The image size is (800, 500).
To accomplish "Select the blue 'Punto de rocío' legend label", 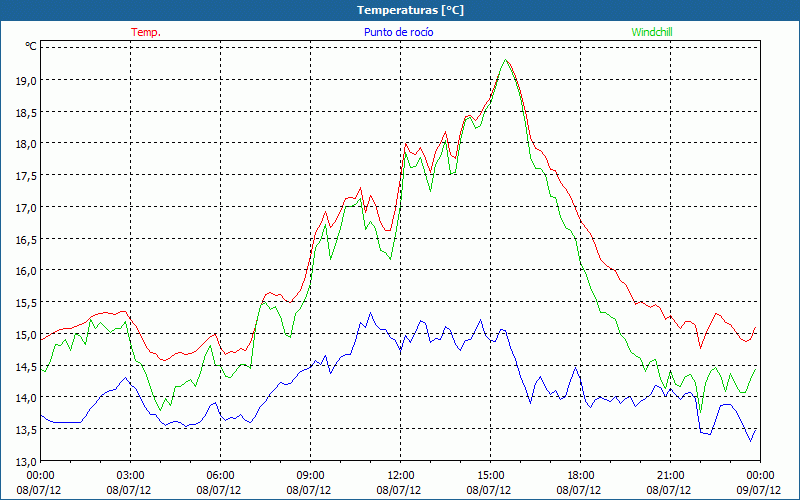I will point(398,32).
